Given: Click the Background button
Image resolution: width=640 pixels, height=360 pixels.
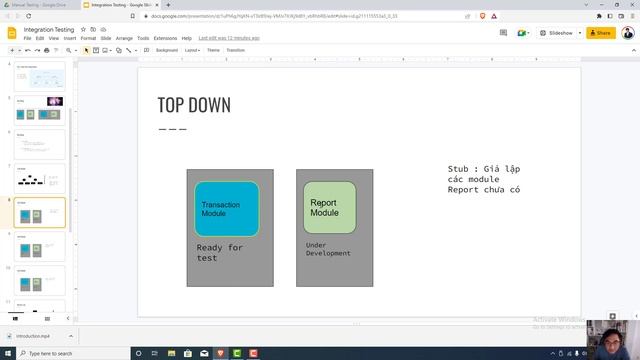Looking at the screenshot, I should click(167, 50).
